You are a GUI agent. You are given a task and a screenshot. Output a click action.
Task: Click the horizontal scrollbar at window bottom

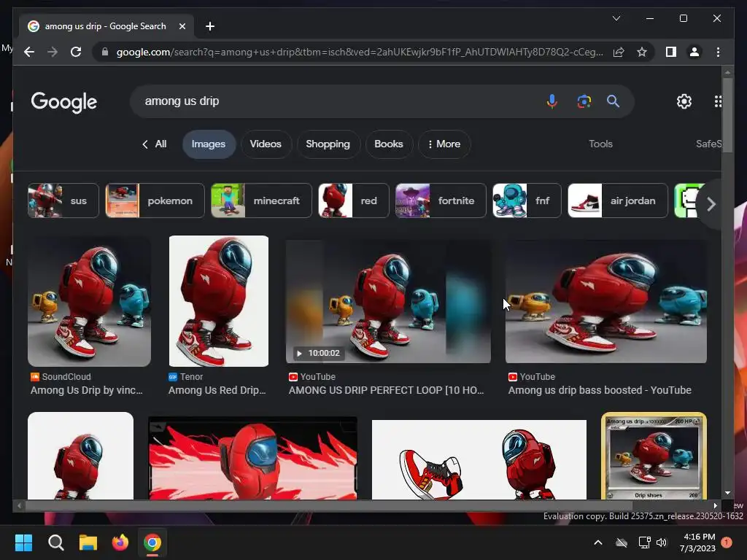pyautogui.click(x=329, y=506)
